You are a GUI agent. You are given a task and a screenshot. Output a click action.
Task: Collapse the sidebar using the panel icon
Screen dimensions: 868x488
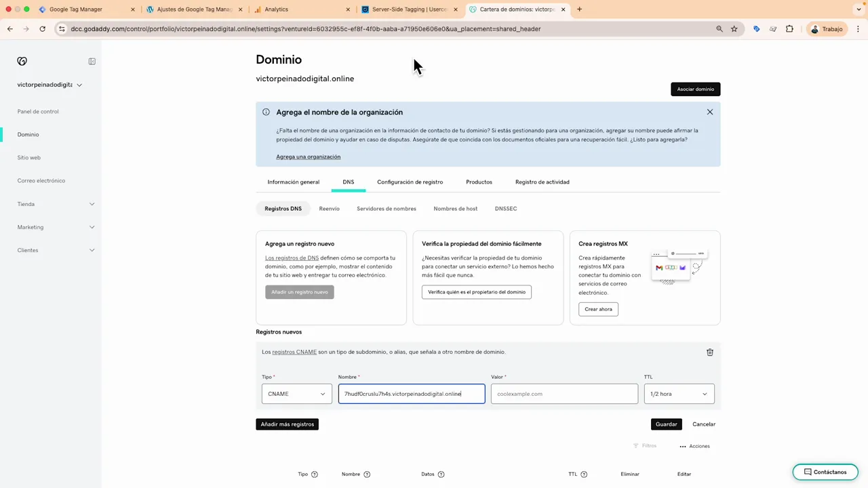pos(92,61)
